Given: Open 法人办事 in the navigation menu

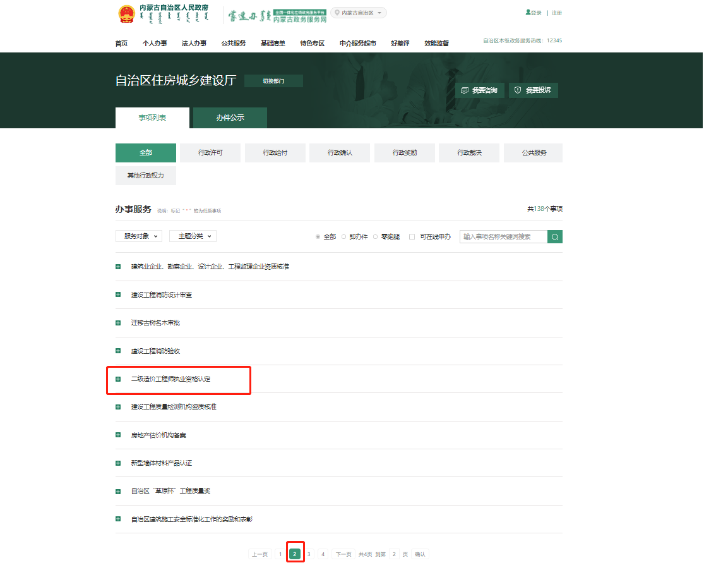Looking at the screenshot, I should (194, 43).
